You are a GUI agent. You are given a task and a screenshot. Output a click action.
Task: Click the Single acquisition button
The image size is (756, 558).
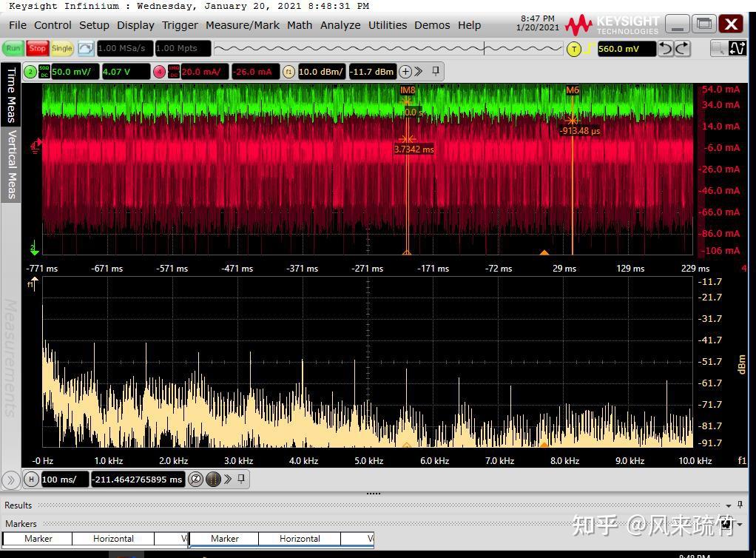click(61, 48)
